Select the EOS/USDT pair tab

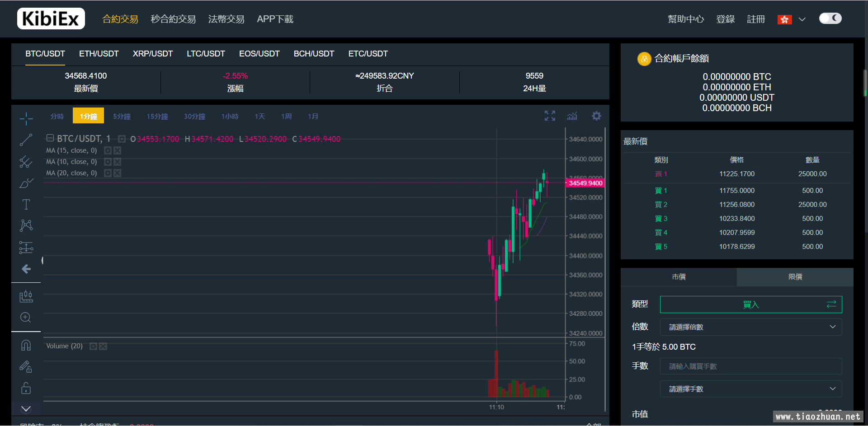pos(259,54)
